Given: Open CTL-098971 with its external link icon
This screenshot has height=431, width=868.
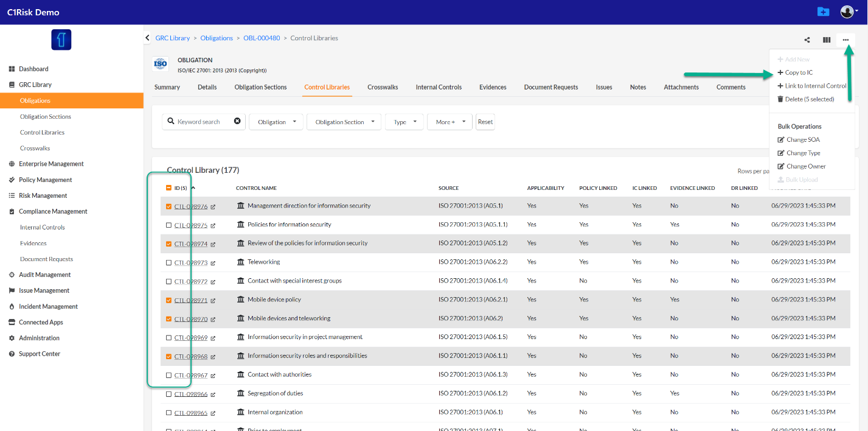Looking at the screenshot, I should tap(213, 301).
